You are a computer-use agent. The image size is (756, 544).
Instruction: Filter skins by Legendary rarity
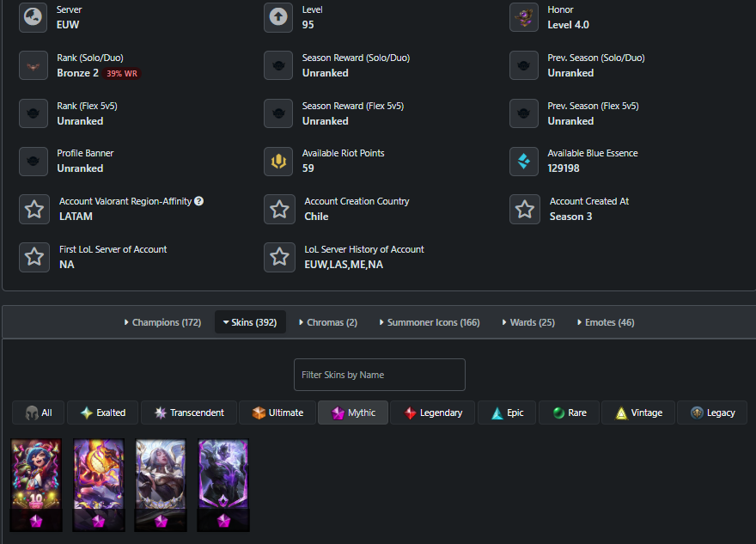(x=432, y=413)
